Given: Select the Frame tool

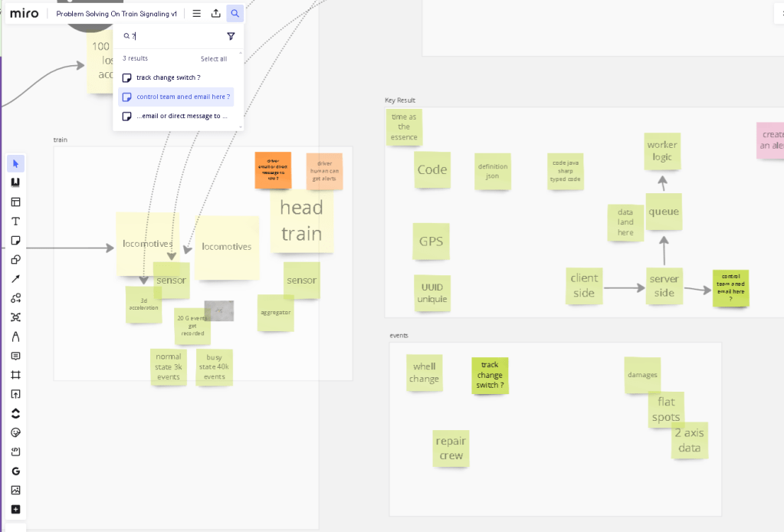Looking at the screenshot, I should (x=15, y=375).
